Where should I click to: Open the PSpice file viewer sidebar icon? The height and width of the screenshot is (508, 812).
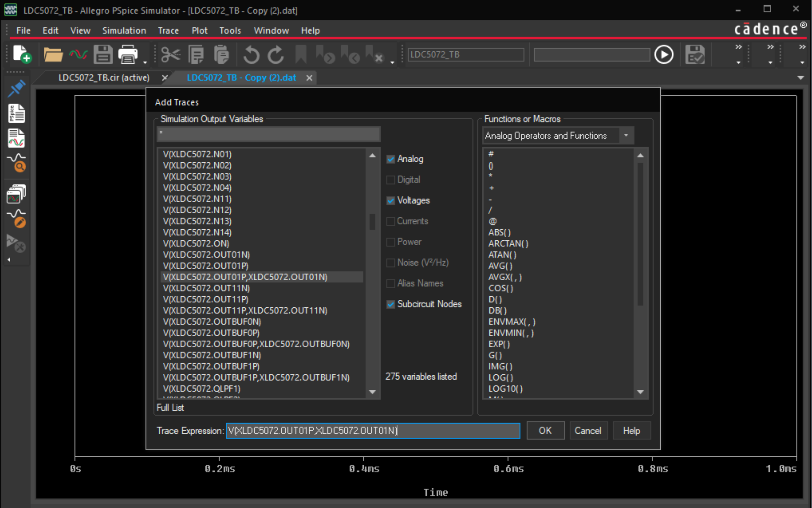click(16, 113)
